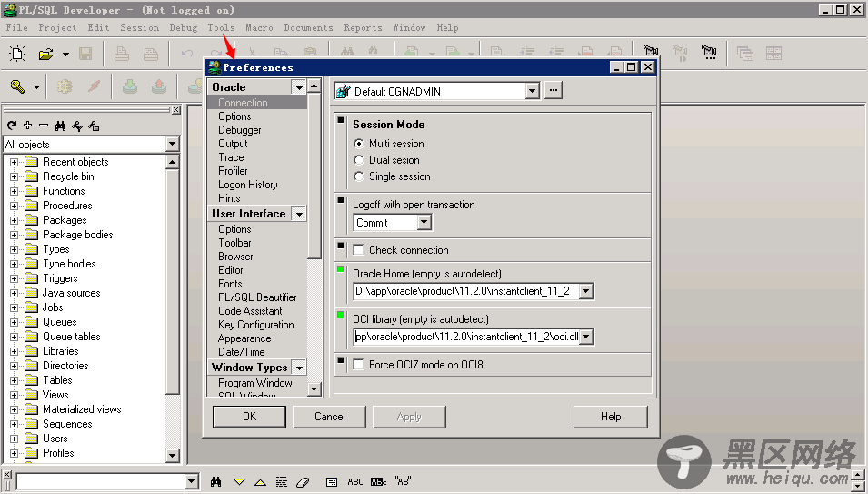Screen dimensions: 868x494
Task: Click the Refresh icon in object browser
Action: [x=12, y=126]
